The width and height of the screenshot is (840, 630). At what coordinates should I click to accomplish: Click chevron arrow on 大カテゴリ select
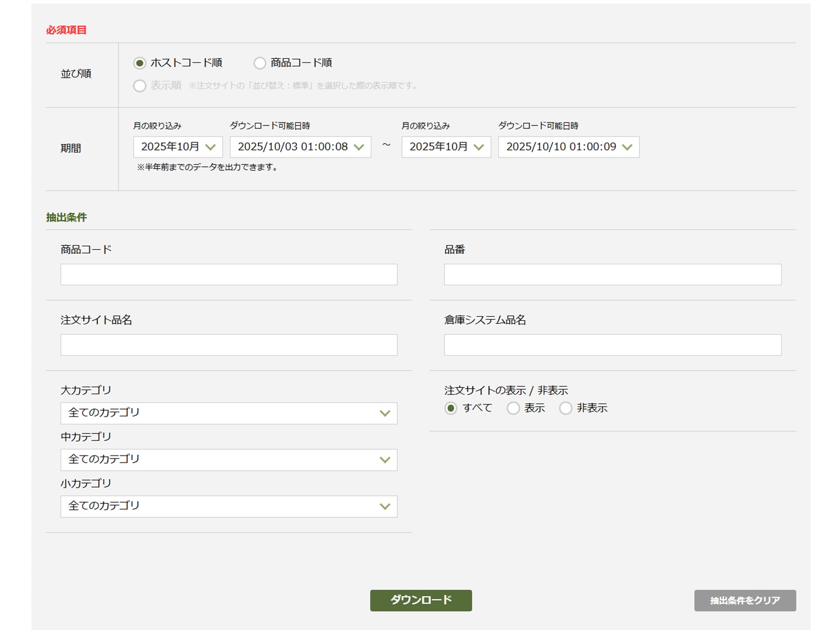coord(384,413)
